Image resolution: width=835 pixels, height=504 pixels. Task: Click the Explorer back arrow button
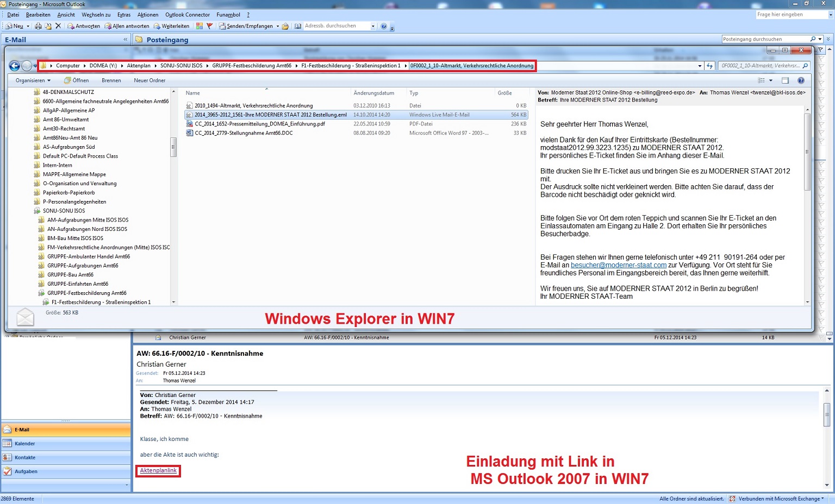tap(15, 66)
